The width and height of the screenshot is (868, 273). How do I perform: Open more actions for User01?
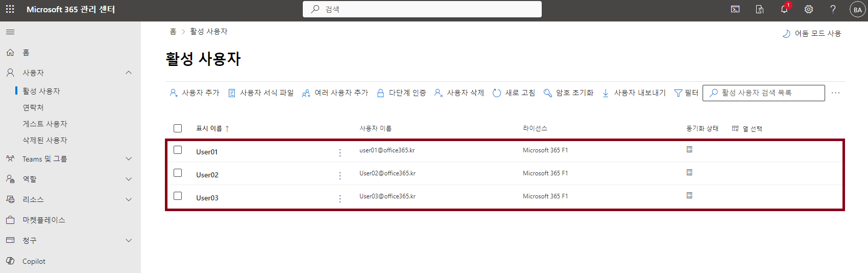pyautogui.click(x=340, y=152)
